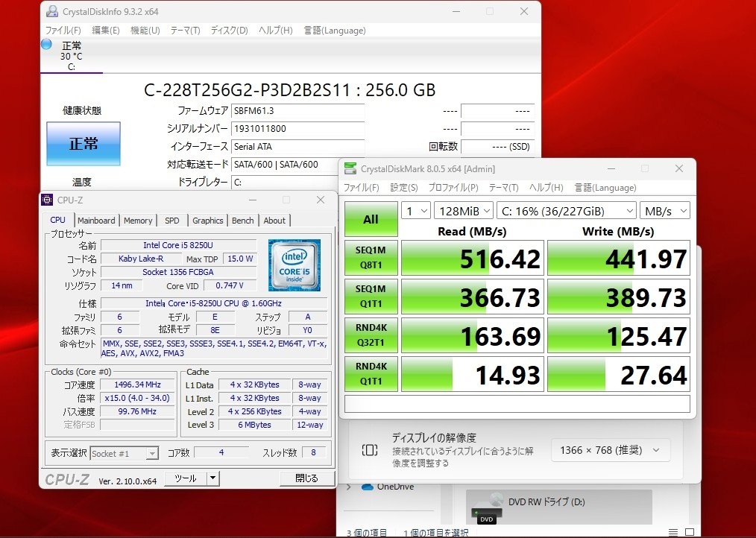Image resolution: width=756 pixels, height=538 pixels.
Task: Click the serial number field 1931011800
Action: coord(297,129)
